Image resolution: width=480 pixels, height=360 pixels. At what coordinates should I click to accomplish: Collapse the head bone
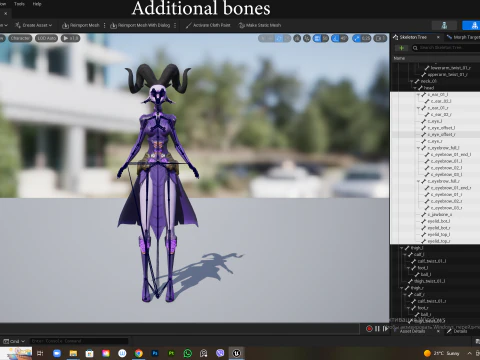pyautogui.click(x=415, y=88)
